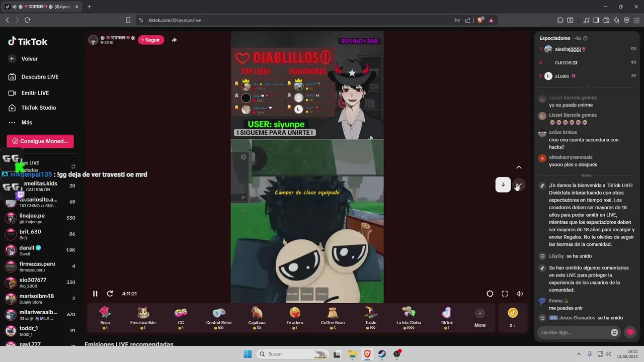Open darell live channel
Viewport: 644px width, 362px height.
40,250
